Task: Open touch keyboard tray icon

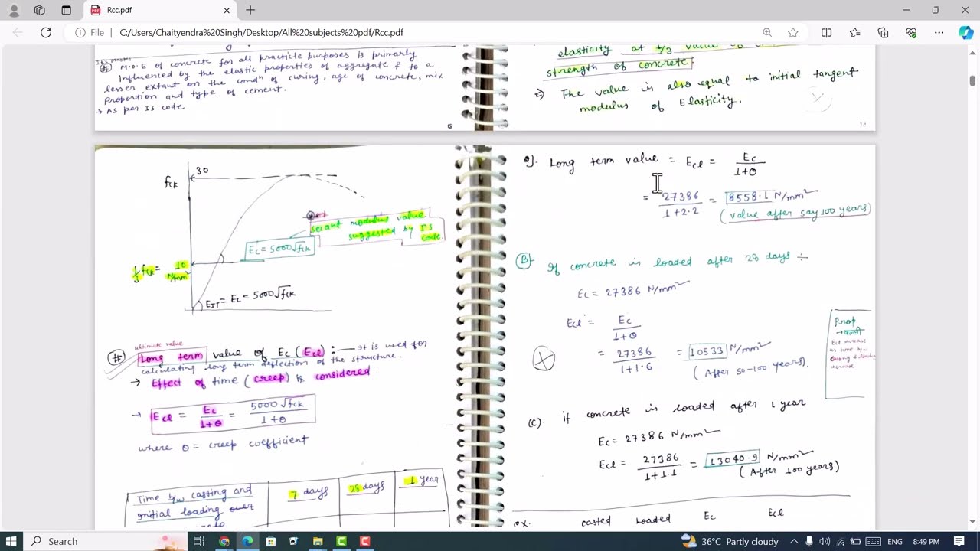Action: coord(872,541)
